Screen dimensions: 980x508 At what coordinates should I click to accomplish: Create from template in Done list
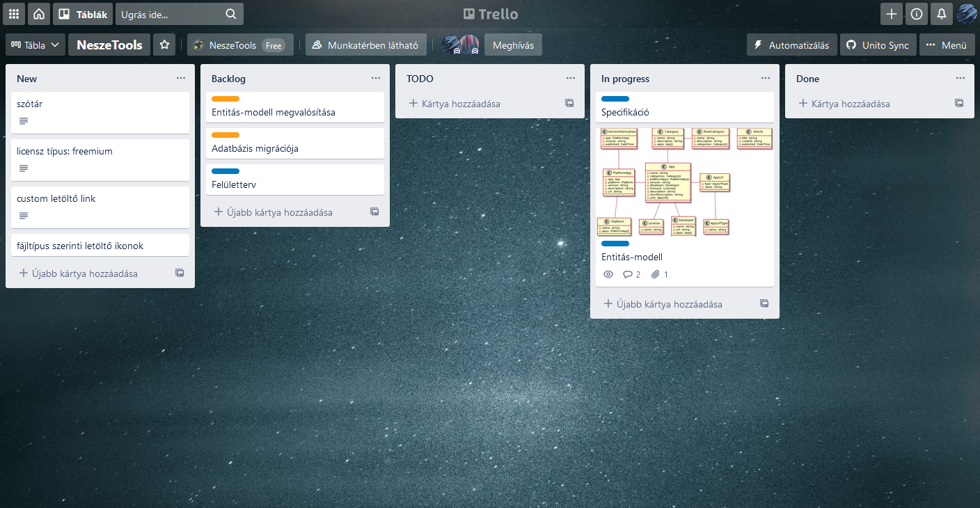click(x=959, y=104)
